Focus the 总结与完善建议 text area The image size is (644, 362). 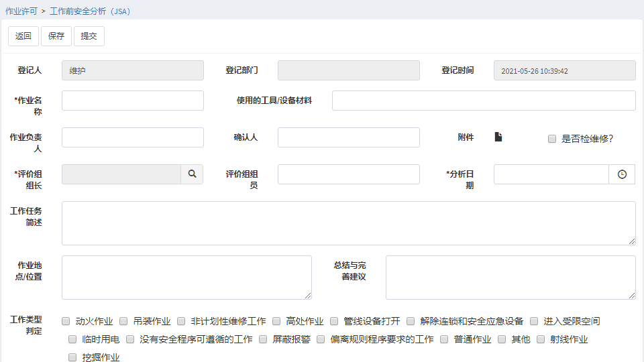[510, 277]
